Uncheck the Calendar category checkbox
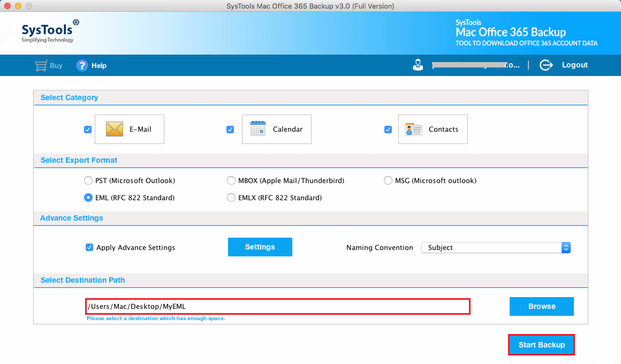This screenshot has width=621, height=364. 230,130
